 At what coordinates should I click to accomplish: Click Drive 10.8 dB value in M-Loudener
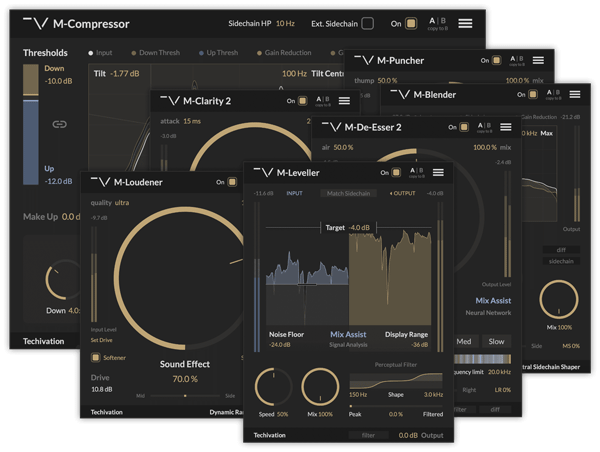coord(101,389)
